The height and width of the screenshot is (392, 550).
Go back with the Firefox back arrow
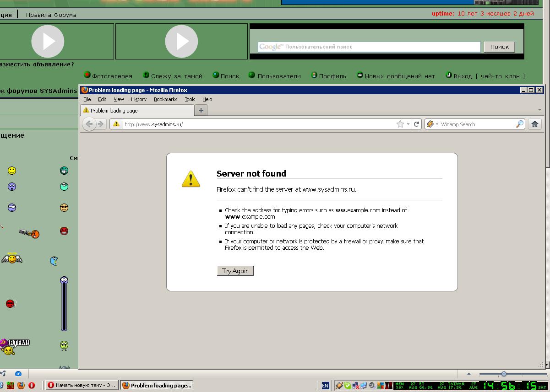(x=89, y=124)
